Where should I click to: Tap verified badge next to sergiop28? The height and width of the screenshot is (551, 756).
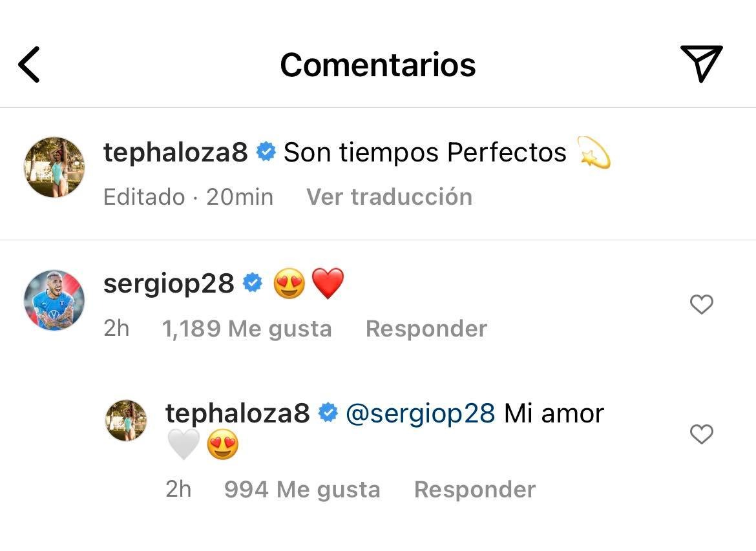pyautogui.click(x=252, y=283)
